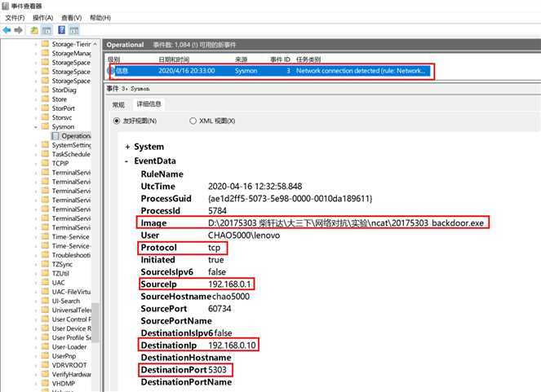The height and width of the screenshot is (392, 541).
Task: Select the TaskScheduler folder
Action: [71, 154]
